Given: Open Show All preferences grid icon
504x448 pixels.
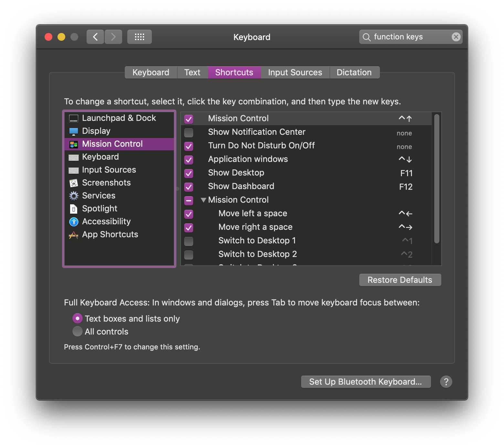Looking at the screenshot, I should [x=139, y=37].
